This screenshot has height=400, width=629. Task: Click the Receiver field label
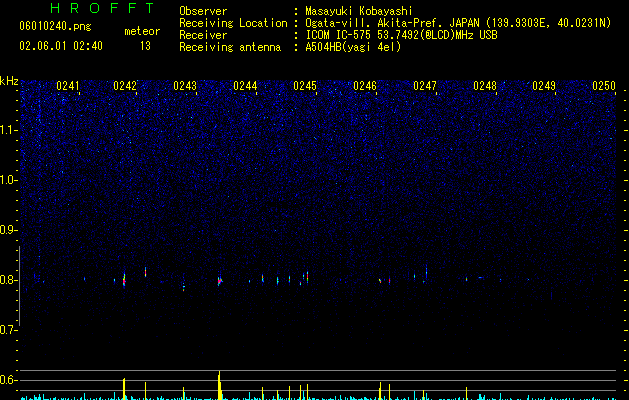203,35
